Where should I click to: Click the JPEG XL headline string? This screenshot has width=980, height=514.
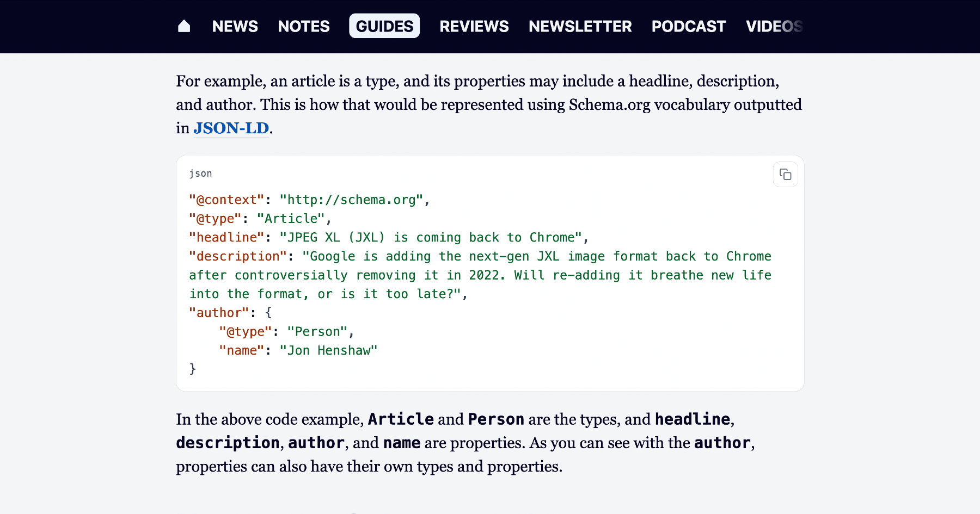431,238
